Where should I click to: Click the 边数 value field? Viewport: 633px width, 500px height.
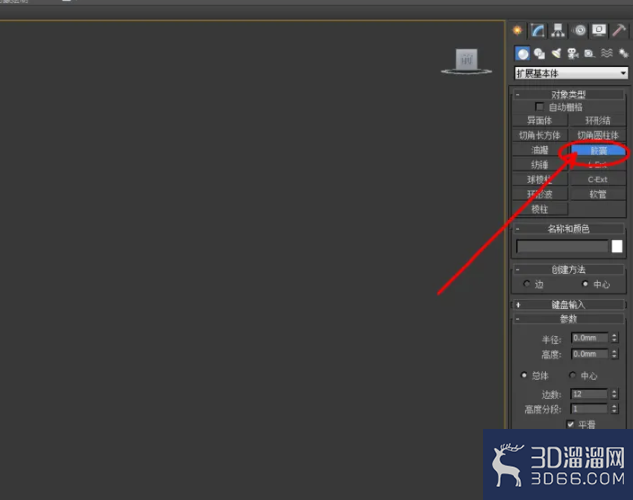(589, 394)
